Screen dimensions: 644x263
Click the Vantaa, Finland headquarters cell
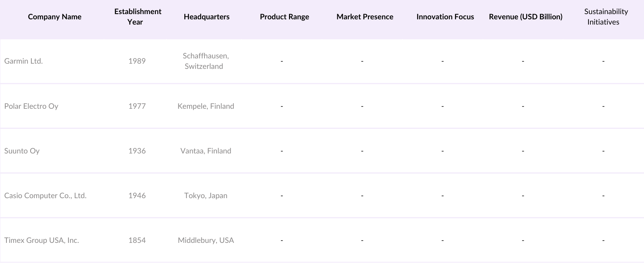(206, 151)
